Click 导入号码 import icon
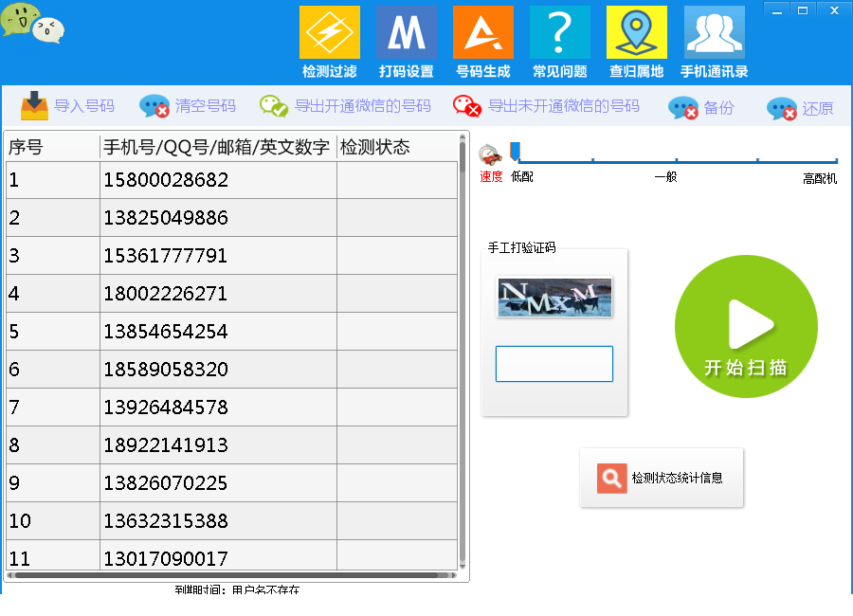 pos(34,105)
